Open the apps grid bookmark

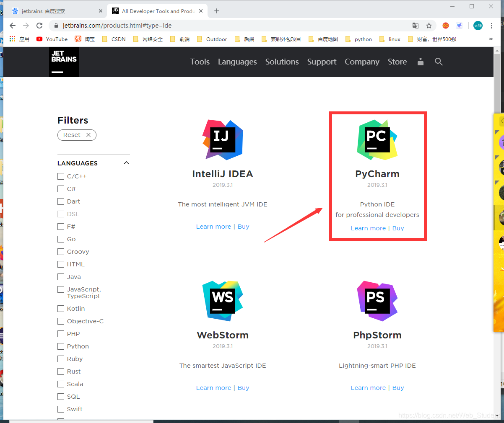pos(19,39)
